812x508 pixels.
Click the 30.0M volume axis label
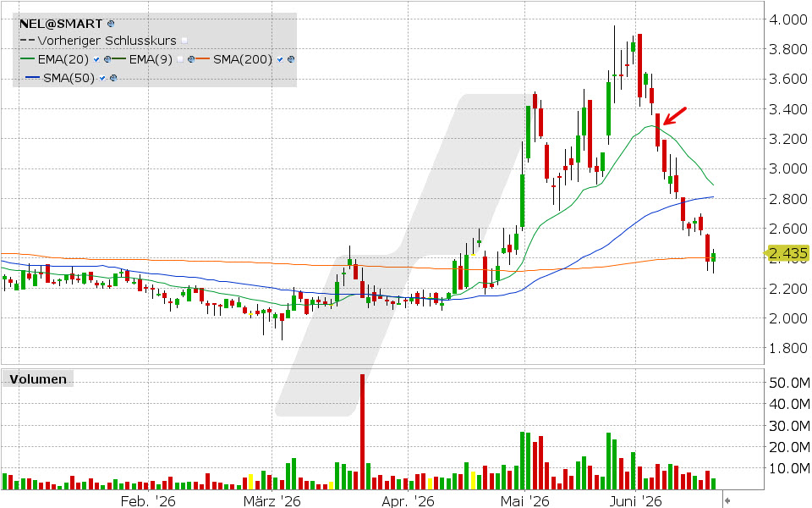click(789, 426)
